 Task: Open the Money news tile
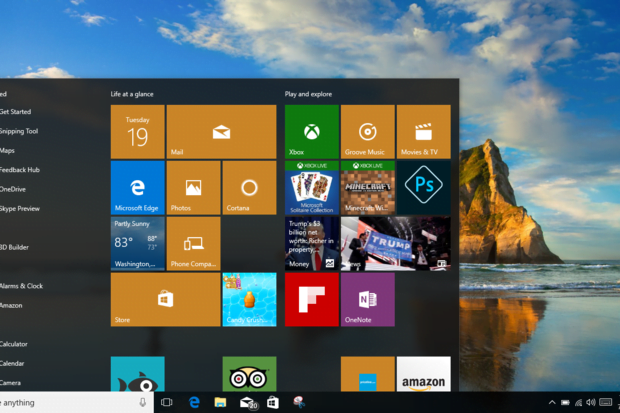pyautogui.click(x=312, y=244)
